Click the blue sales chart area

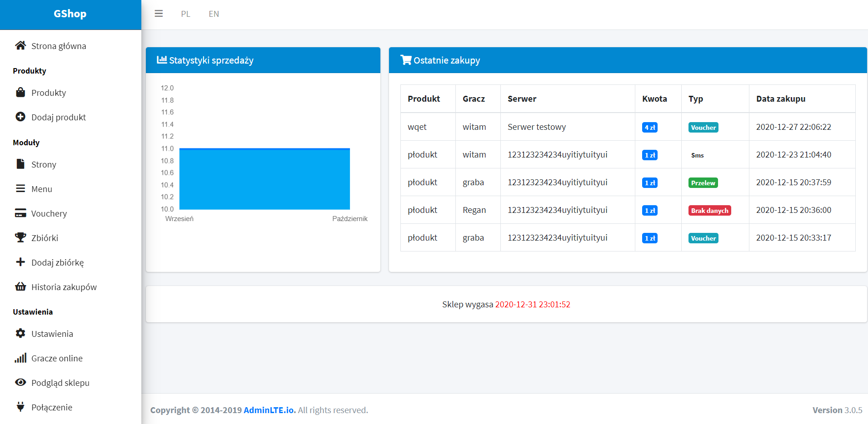[x=264, y=179]
